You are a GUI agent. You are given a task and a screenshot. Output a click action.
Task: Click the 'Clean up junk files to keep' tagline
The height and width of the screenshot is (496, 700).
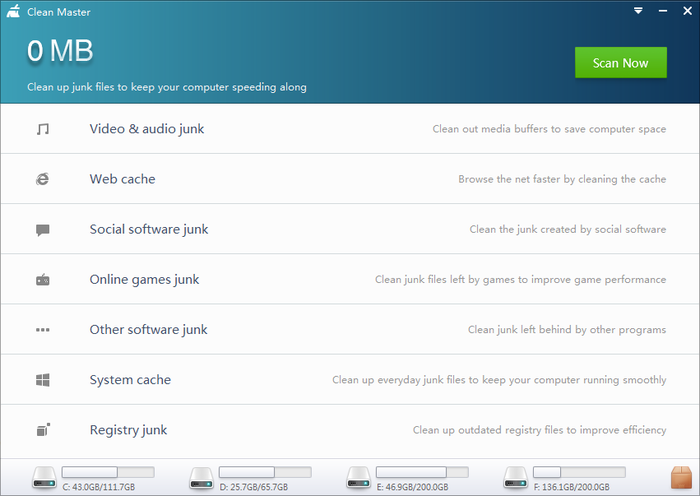pos(167,87)
